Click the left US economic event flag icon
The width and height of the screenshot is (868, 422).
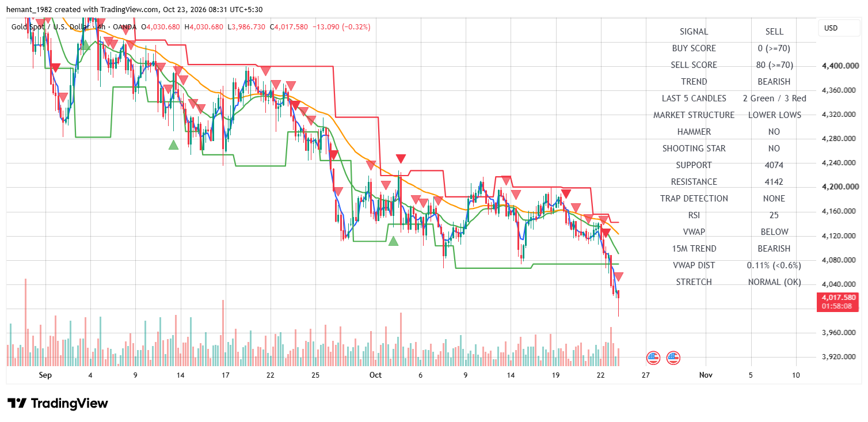click(x=653, y=358)
